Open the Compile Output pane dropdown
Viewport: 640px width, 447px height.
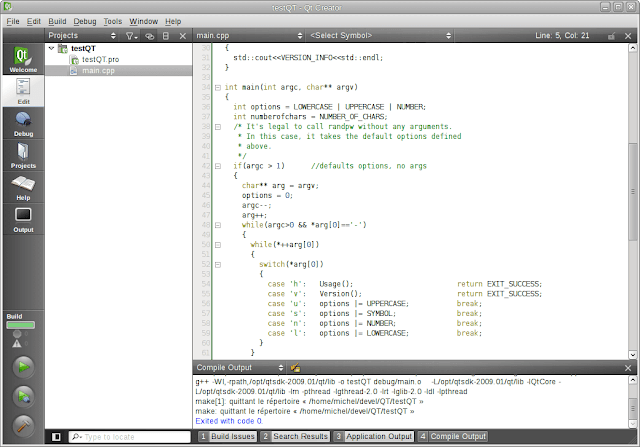click(240, 368)
